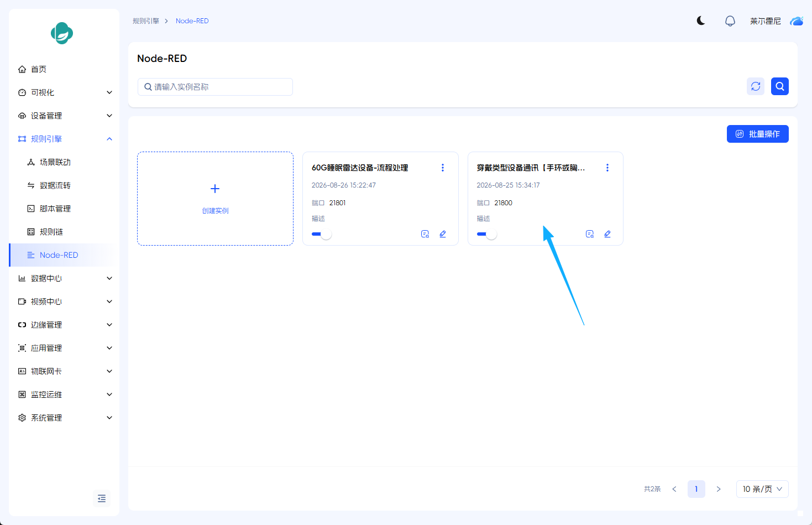Screen dimensions: 812x525
Task: Expand the 设备管理 sidebar menu
Action: [x=64, y=116]
